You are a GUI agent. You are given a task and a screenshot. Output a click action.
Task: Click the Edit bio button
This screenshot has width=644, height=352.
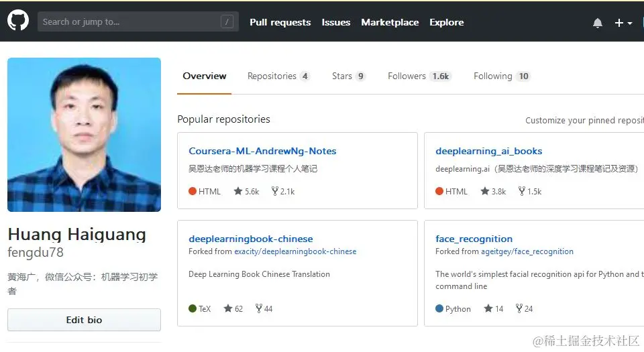coord(85,320)
